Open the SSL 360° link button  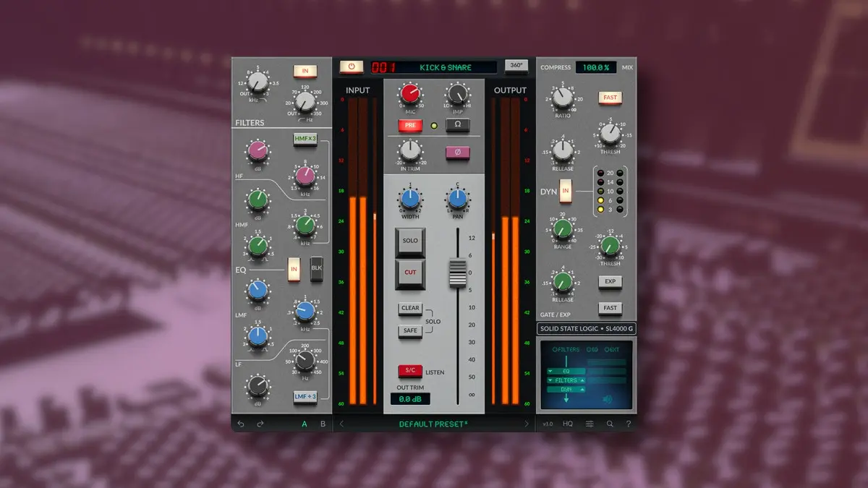(516, 66)
